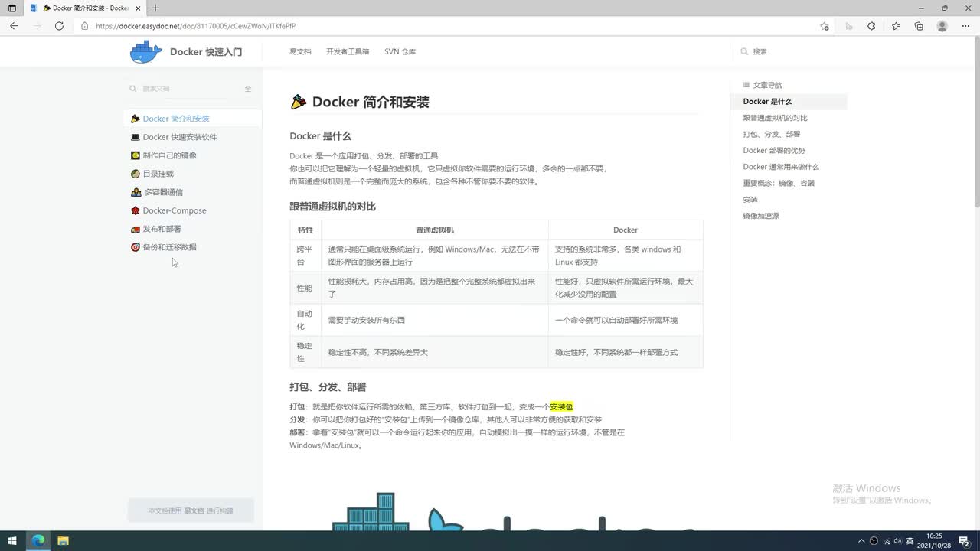Add this page to favorites

pos(824,26)
